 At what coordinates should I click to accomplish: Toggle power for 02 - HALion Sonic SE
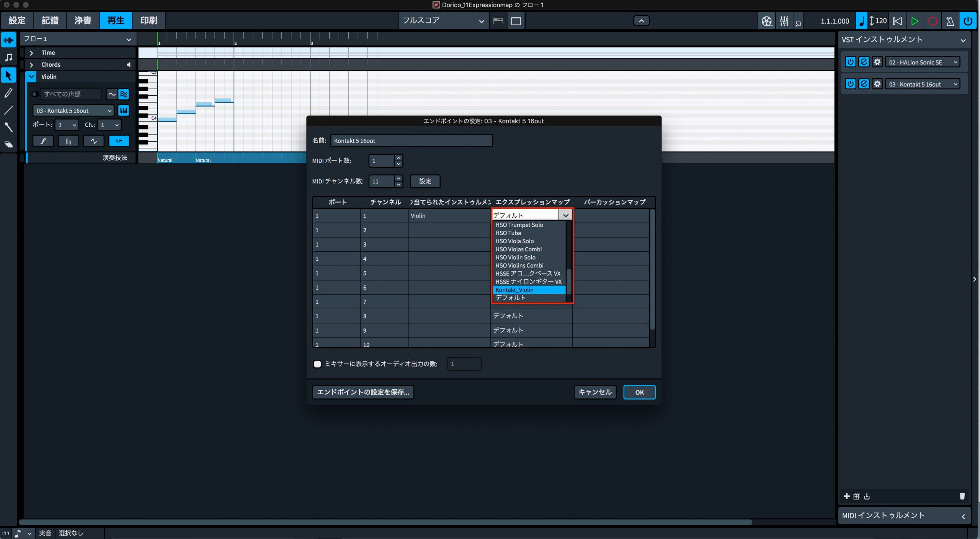850,62
